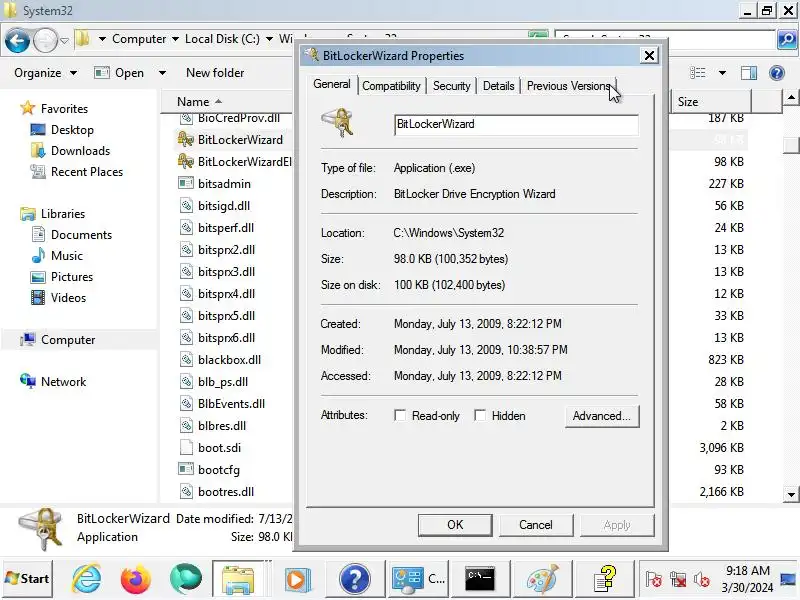Image resolution: width=800 pixels, height=600 pixels.
Task: Open the Command Prompt taskbar icon
Action: 480,579
